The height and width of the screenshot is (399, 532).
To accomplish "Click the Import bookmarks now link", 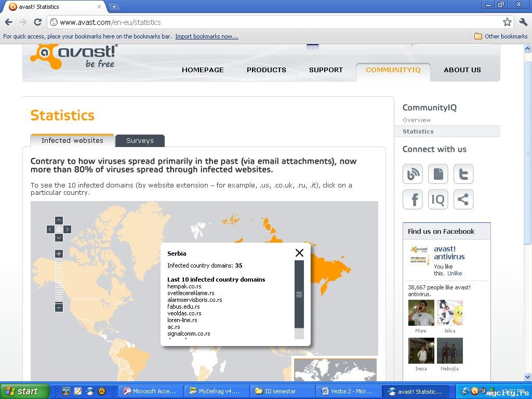I will coord(207,36).
